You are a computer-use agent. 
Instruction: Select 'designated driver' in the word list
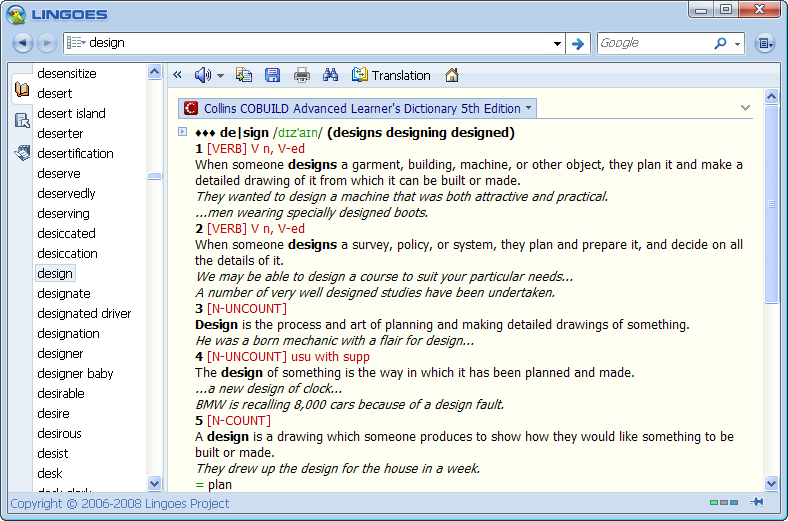[84, 314]
